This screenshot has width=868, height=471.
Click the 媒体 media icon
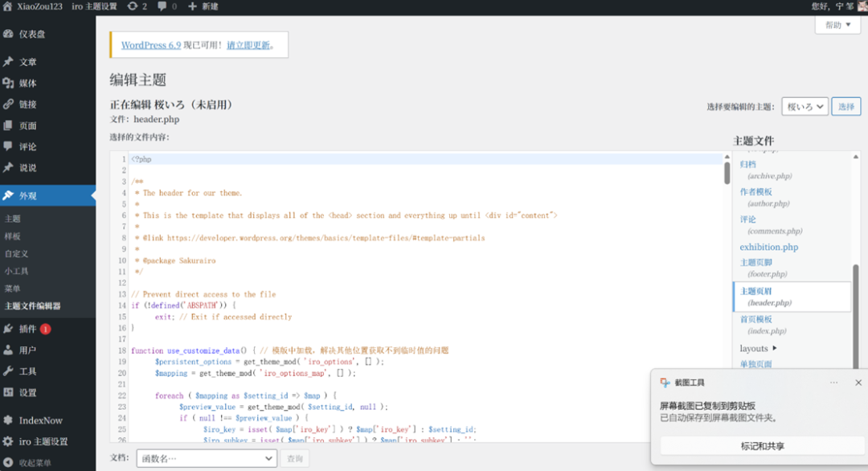pyautogui.click(x=8, y=83)
